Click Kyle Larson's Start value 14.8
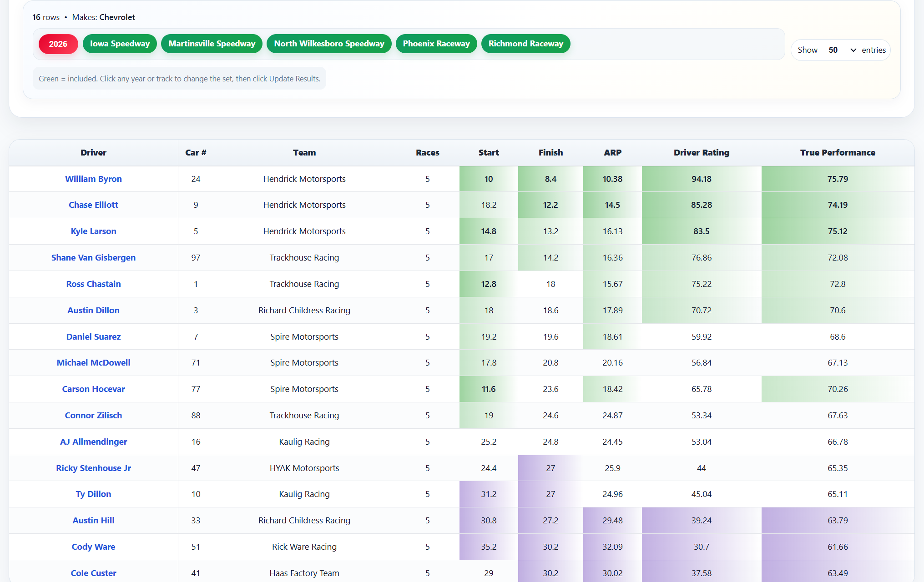 tap(489, 231)
